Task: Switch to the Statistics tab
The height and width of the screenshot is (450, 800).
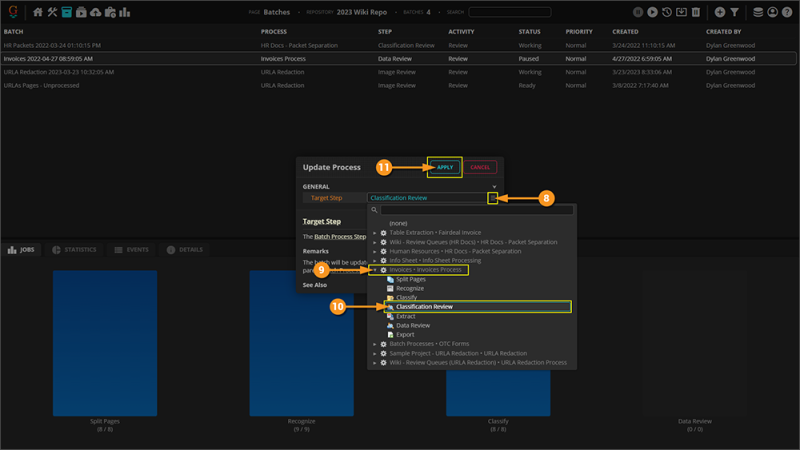Action: coord(74,249)
